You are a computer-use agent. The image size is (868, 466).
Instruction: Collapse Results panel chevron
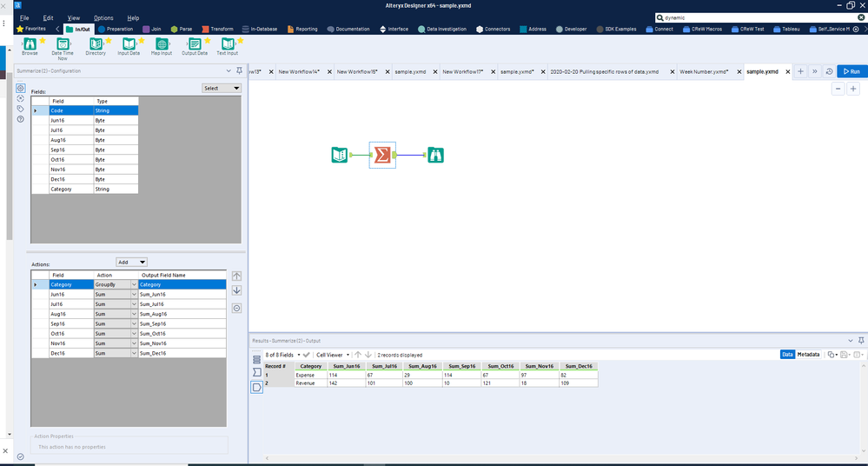[x=851, y=340]
